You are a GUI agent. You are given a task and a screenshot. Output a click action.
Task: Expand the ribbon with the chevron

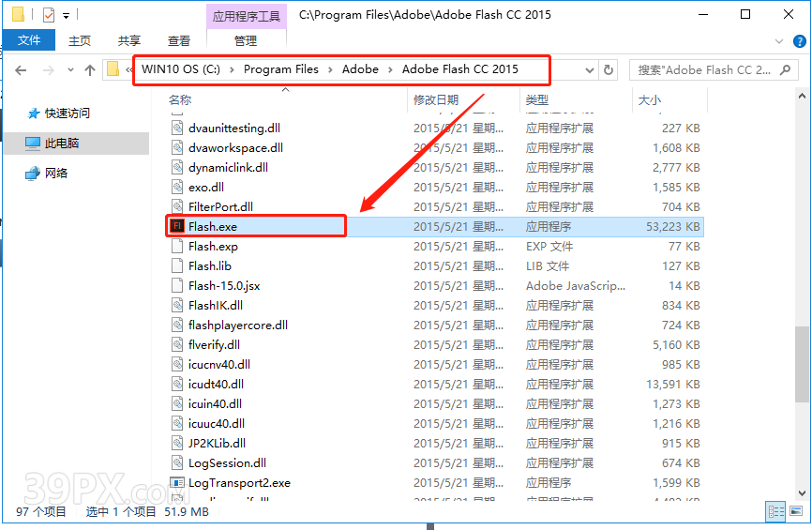[x=779, y=41]
